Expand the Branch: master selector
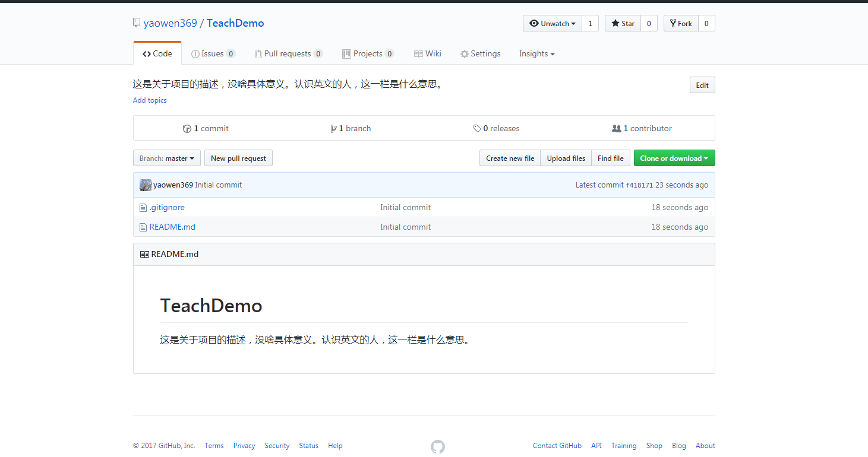The height and width of the screenshot is (457, 868). pos(167,158)
